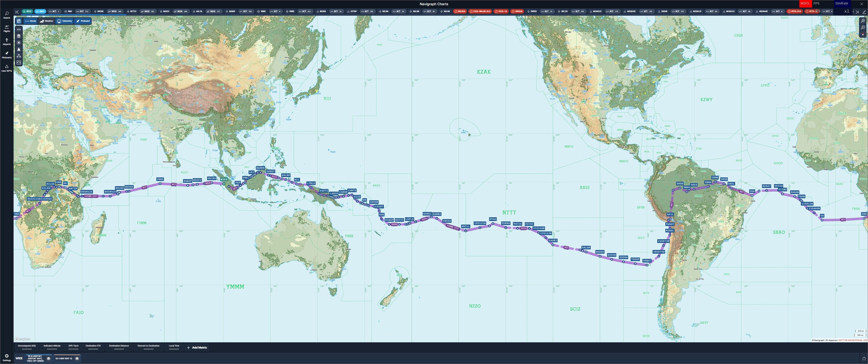Open the Search panel in sidebar
This screenshot has width=868, height=364.
pos(7,15)
